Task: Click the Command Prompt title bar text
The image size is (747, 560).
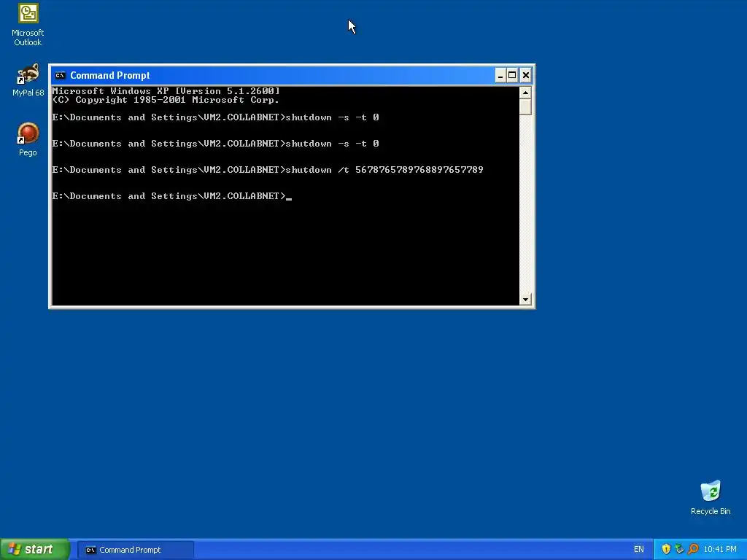Action: click(x=110, y=75)
